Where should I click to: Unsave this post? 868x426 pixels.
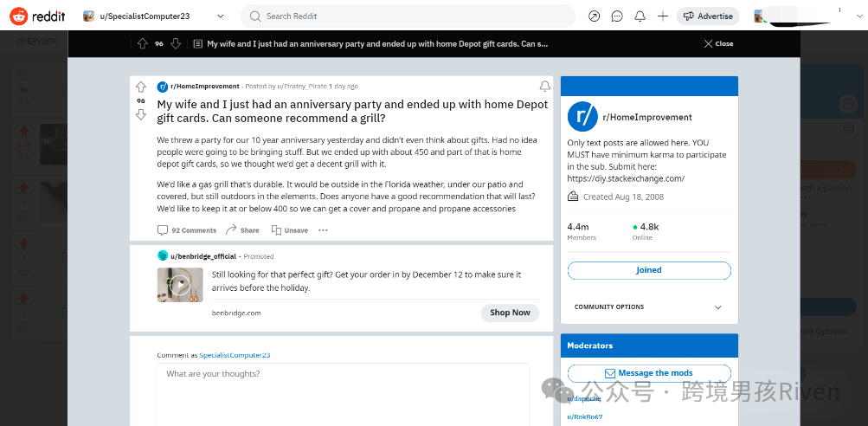[x=290, y=230]
